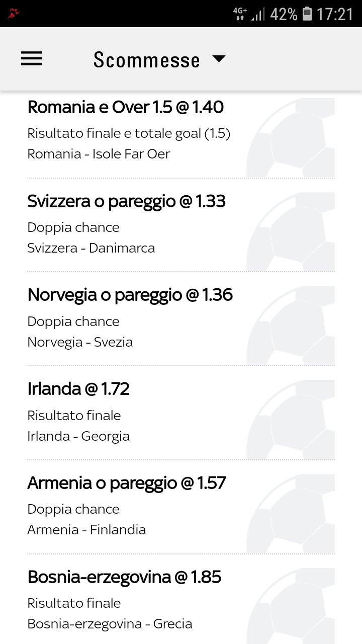Select the Irlanda @ 1.72 bet
The height and width of the screenshot is (644, 362).
[78, 389]
